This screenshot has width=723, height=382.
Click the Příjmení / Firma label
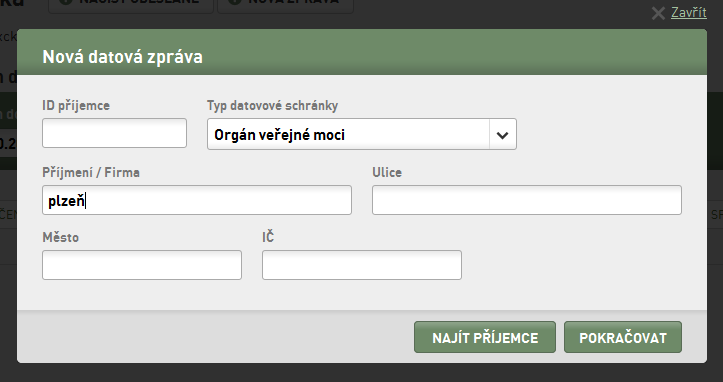pos(91,173)
